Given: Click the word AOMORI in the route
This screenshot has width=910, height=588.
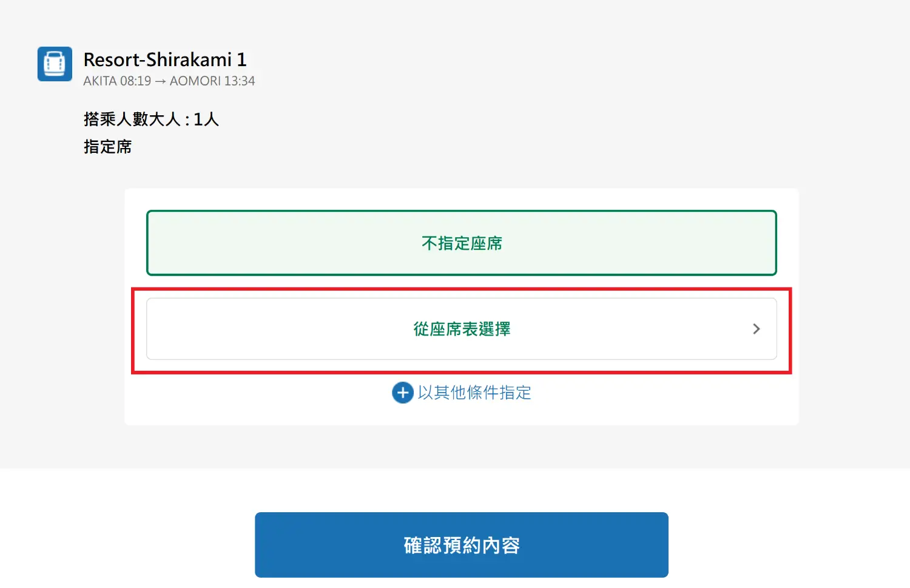Looking at the screenshot, I should coord(195,81).
